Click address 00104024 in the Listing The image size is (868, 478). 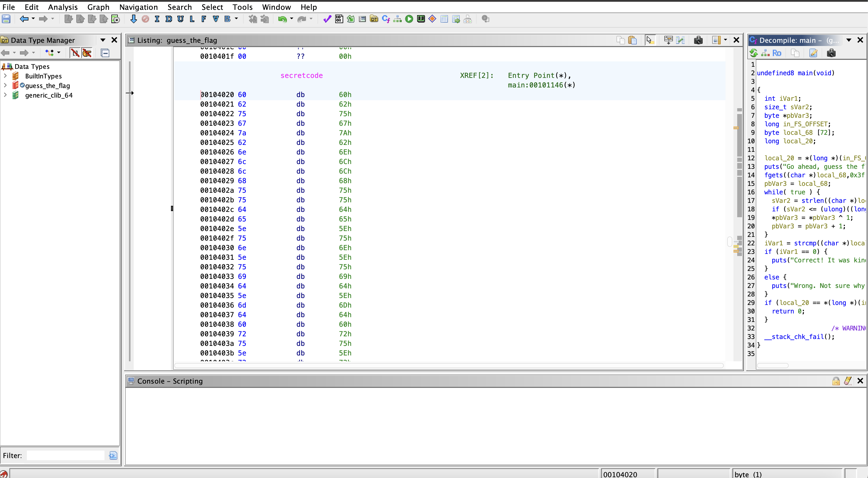[217, 133]
